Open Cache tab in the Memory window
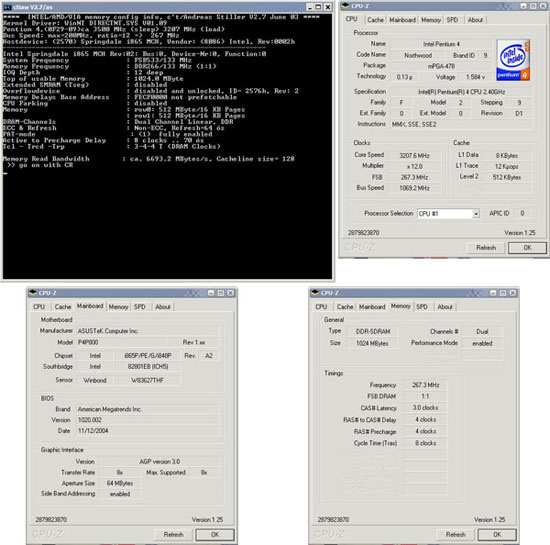 (345, 307)
